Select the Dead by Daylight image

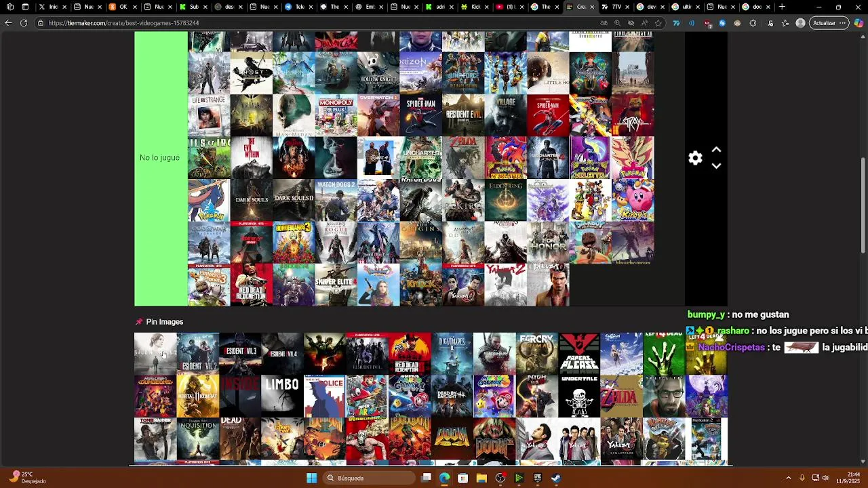tap(452, 396)
